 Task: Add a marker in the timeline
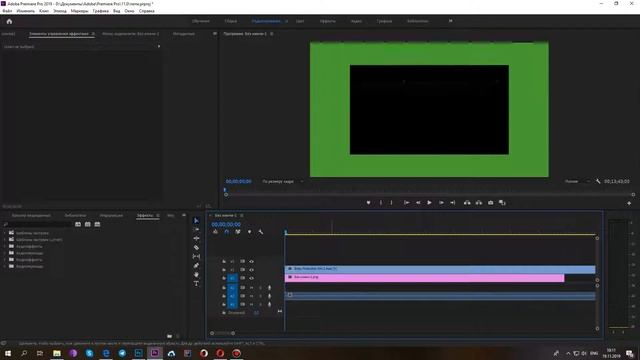pos(249,232)
